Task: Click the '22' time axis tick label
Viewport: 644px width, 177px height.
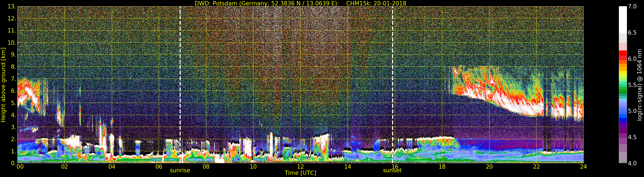Action: pyautogui.click(x=536, y=166)
